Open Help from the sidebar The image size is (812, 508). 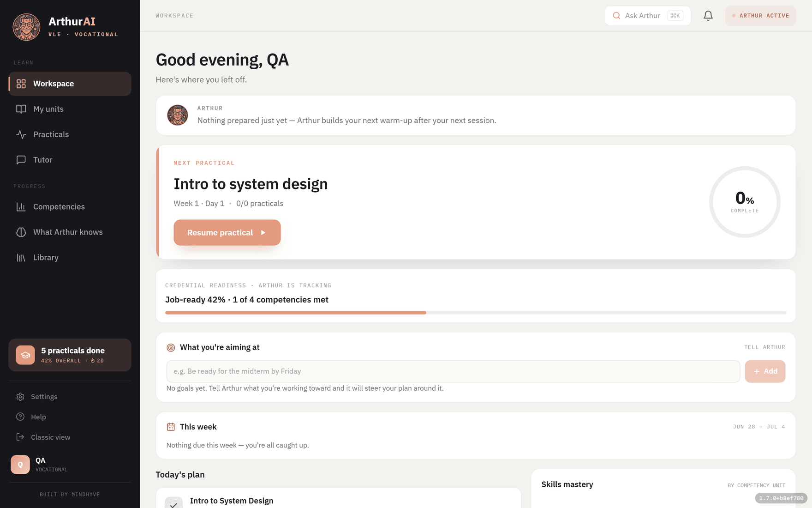tap(70, 417)
